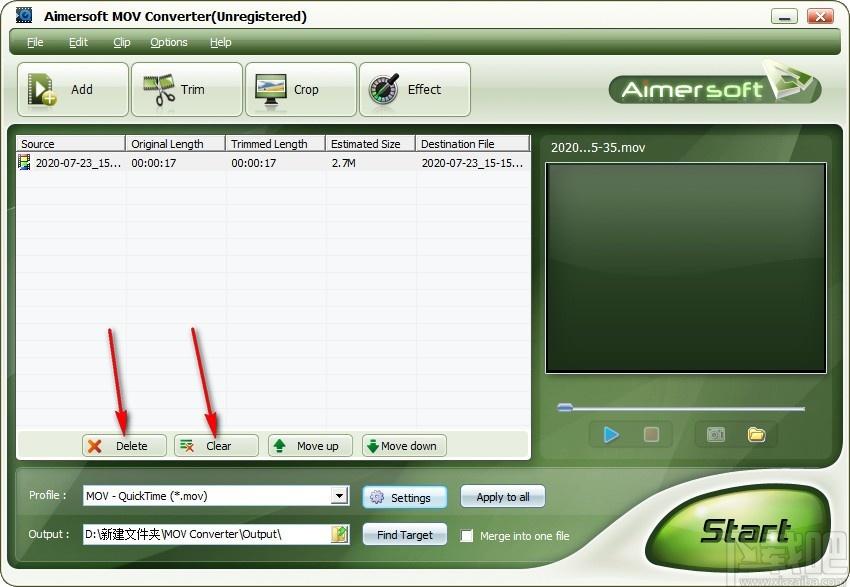
Task: Open the Edit menu
Action: point(78,42)
